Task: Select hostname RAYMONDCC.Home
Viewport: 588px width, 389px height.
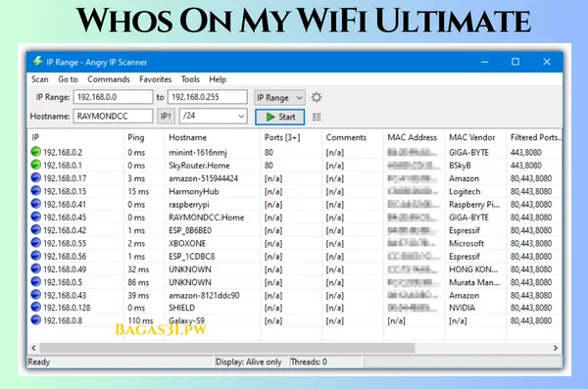Action: (206, 218)
